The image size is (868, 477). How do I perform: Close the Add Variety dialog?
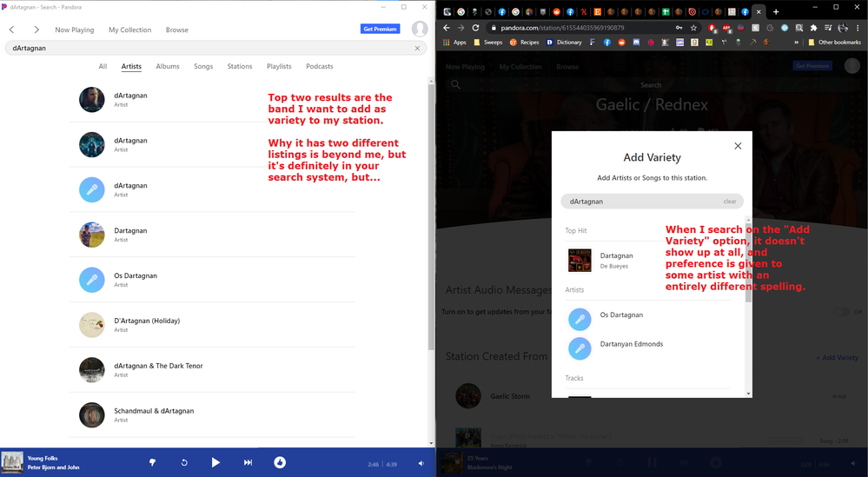coord(738,146)
